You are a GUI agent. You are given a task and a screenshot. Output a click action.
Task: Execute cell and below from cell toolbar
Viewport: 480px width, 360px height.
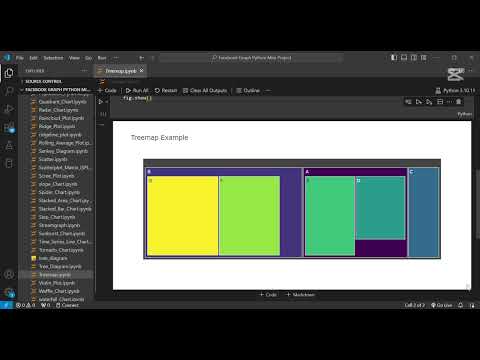click(429, 102)
